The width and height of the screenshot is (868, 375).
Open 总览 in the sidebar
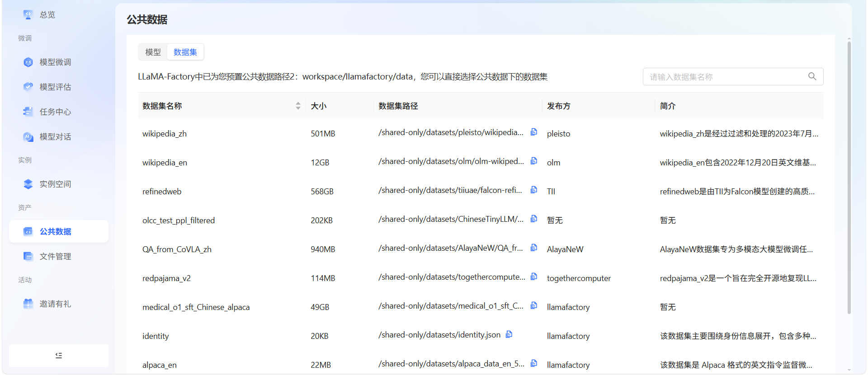59,14
